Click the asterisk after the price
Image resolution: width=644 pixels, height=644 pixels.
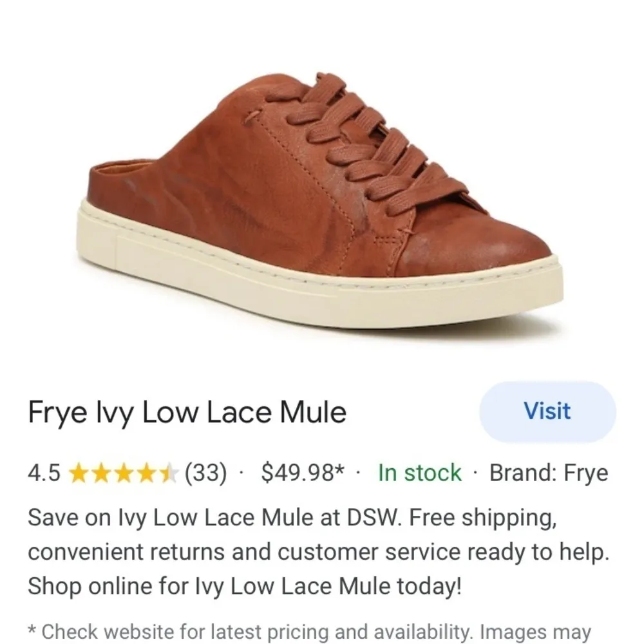(339, 468)
